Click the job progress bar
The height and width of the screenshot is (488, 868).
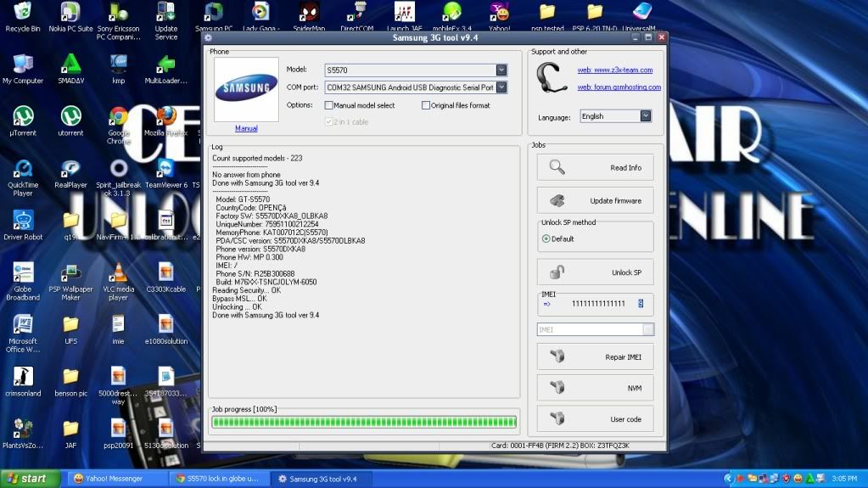[x=364, y=422]
